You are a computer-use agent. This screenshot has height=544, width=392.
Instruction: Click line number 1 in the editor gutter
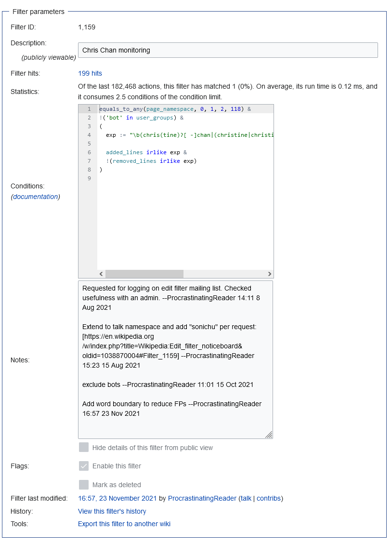89,109
